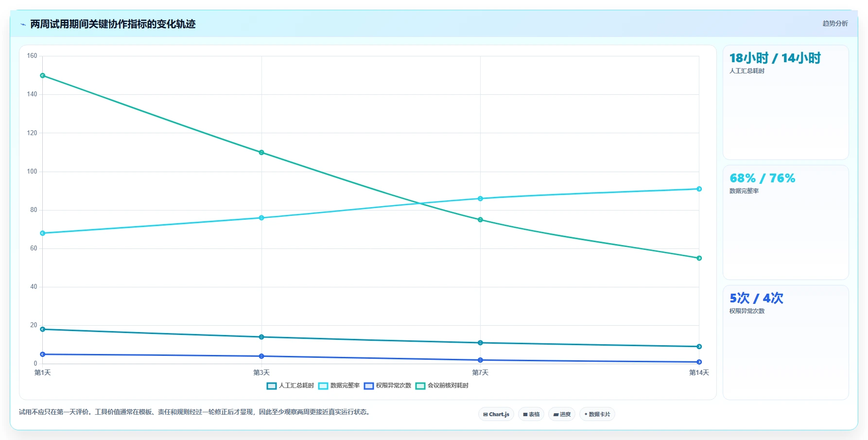
Task: Click 会议前核对耗时 point at 第1天 (150)
Action: [x=43, y=75]
